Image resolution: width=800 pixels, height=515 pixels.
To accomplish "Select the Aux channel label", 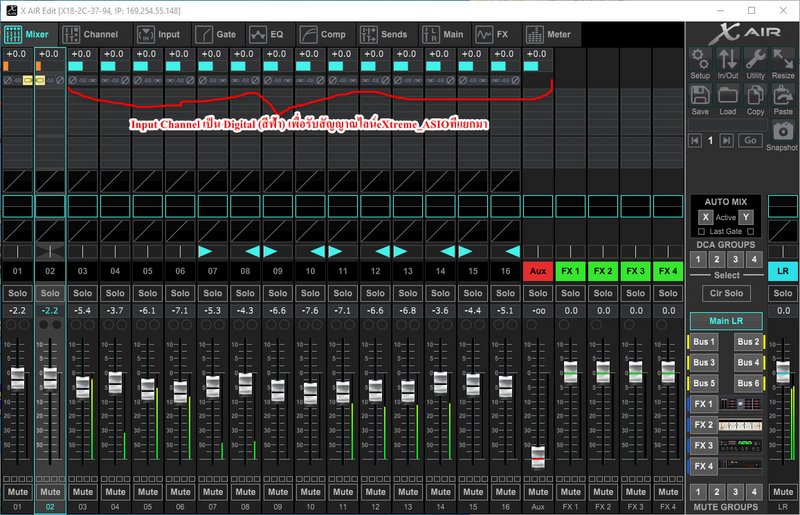I will [538, 271].
